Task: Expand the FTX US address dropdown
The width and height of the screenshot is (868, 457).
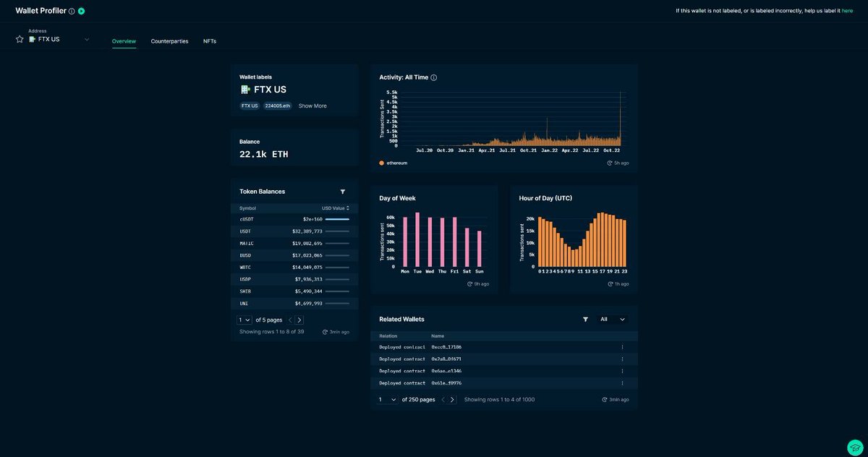Action: point(87,39)
